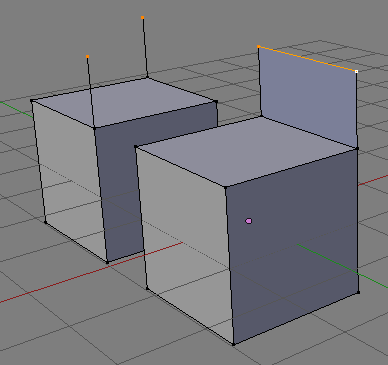Click the light gray front face of right cube
Image resolution: width=388 pixels, height=365 pixels.
click(185, 233)
